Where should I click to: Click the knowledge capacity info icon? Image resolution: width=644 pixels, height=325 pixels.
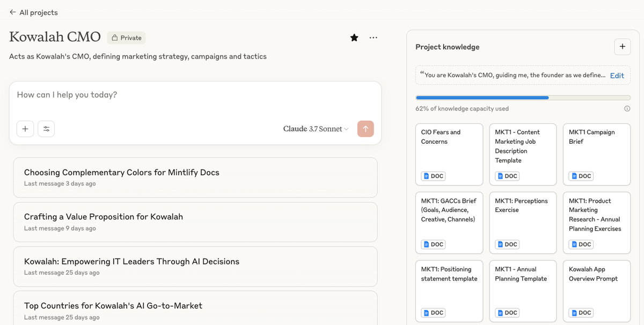click(x=627, y=108)
